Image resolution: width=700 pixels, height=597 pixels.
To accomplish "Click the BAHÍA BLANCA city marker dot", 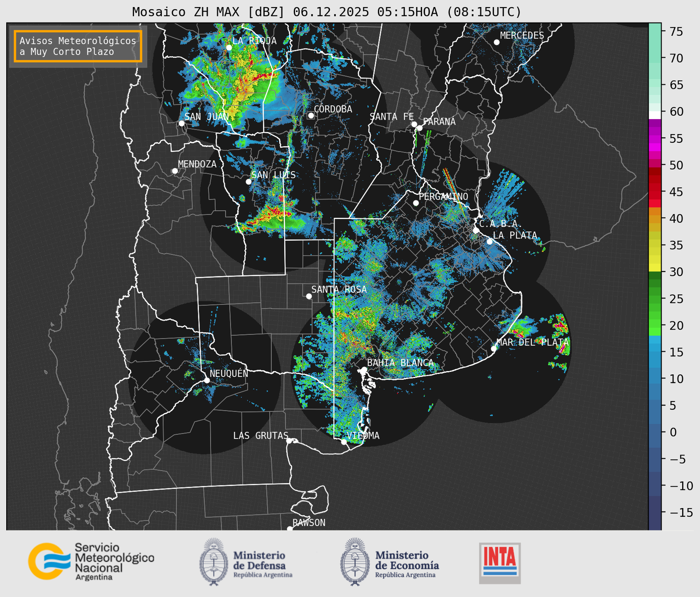I will (364, 369).
